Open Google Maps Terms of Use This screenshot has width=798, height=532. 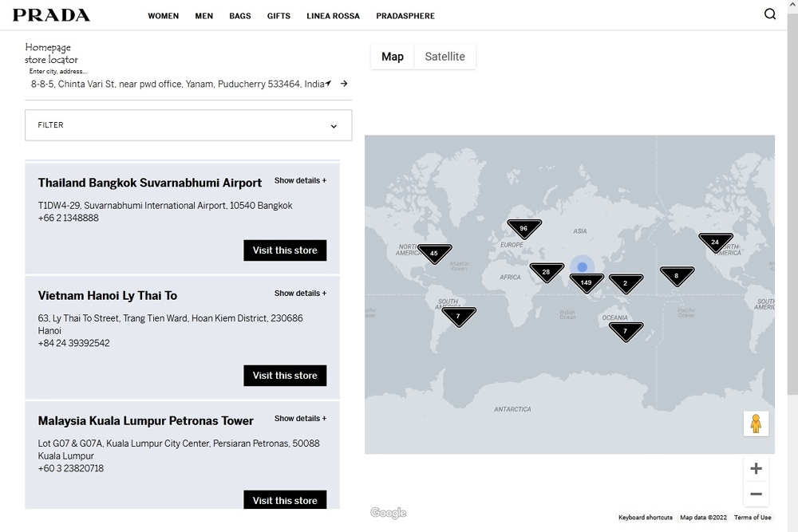tap(752, 517)
